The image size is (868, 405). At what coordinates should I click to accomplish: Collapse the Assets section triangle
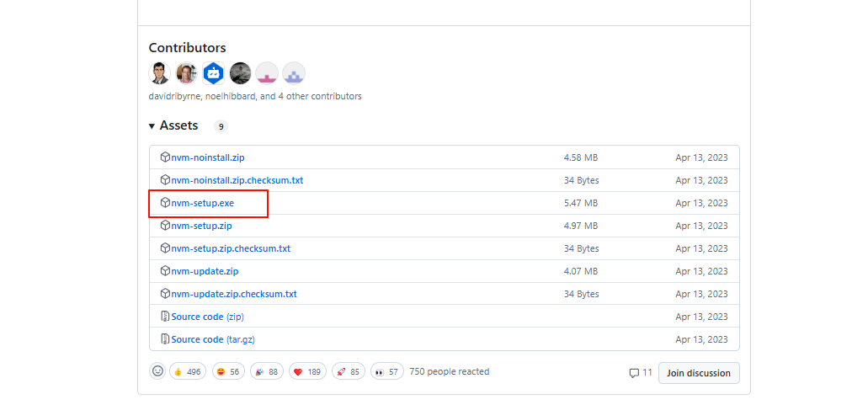[x=152, y=125]
